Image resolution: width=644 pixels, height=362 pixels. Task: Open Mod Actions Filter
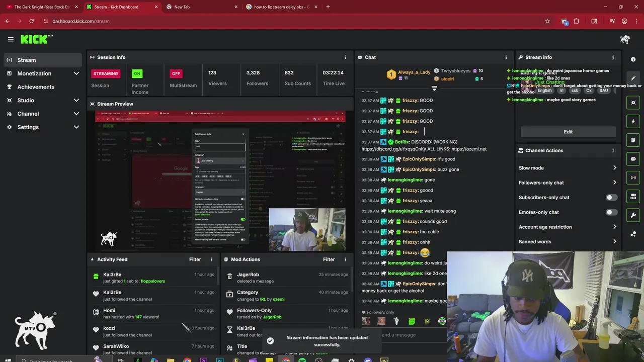click(x=329, y=259)
